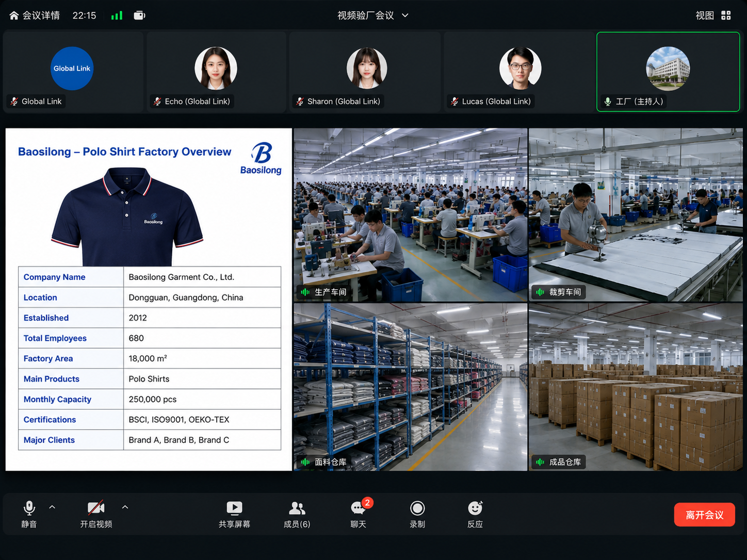This screenshot has width=747, height=560.
Task: Click Echo (Global Link) avatar
Action: point(216,69)
